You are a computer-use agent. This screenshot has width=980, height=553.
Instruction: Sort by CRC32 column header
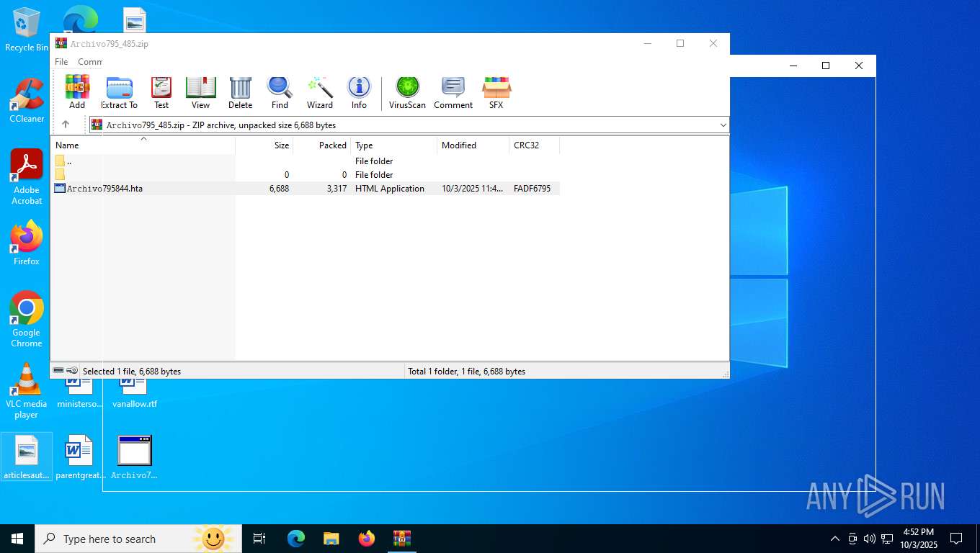point(535,145)
